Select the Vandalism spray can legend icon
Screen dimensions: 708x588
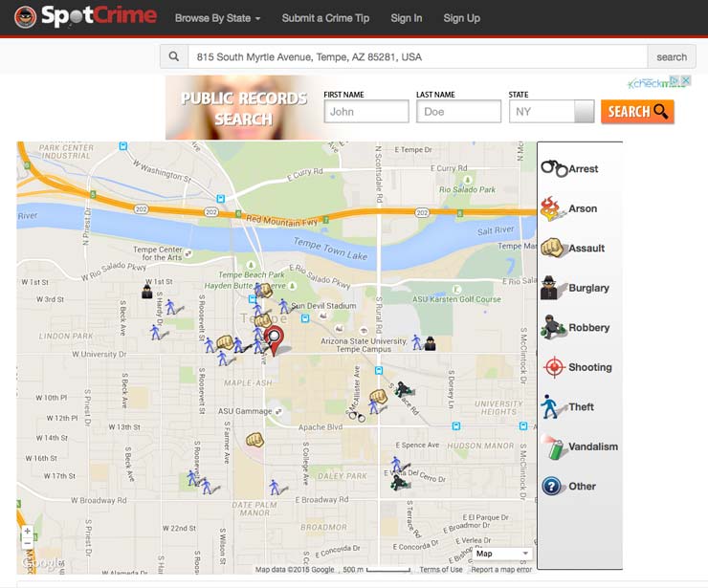coord(554,446)
